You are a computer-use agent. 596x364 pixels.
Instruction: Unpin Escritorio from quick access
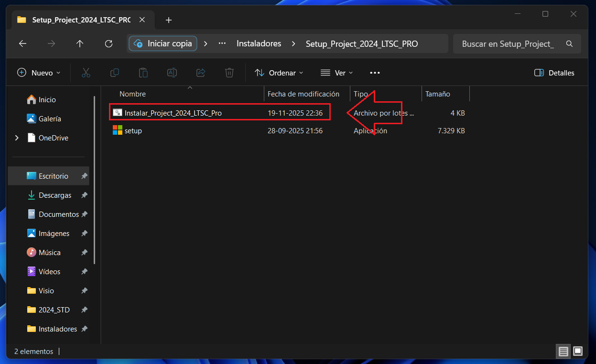pos(84,176)
